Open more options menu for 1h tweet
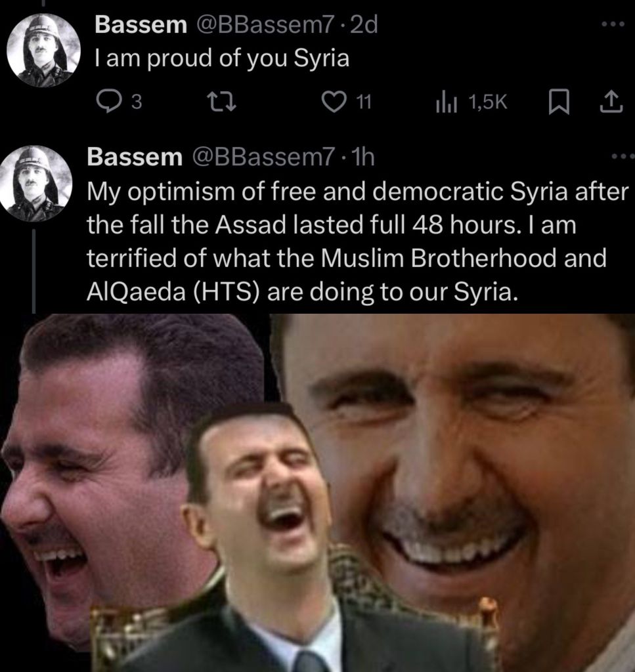 click(623, 157)
